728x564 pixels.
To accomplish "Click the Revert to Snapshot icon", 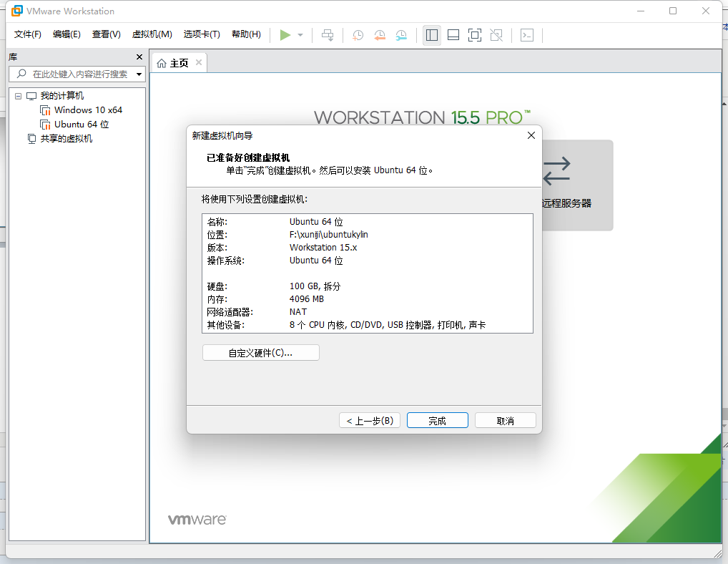I will point(379,35).
